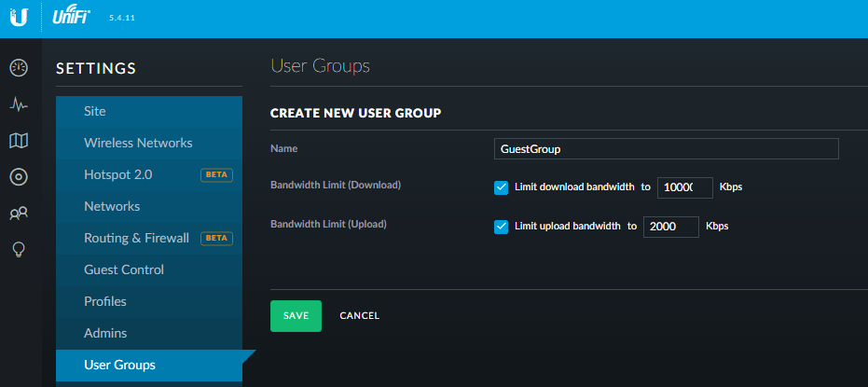This screenshot has height=387, width=868.
Task: Open the Statistics pulse icon
Action: click(x=19, y=104)
